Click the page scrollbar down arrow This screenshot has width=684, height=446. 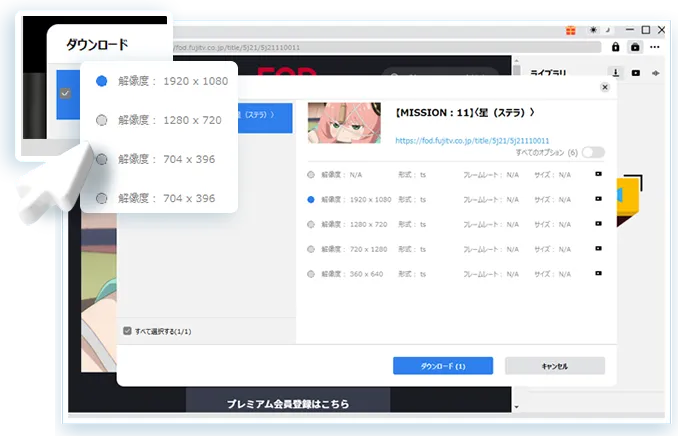(516, 407)
